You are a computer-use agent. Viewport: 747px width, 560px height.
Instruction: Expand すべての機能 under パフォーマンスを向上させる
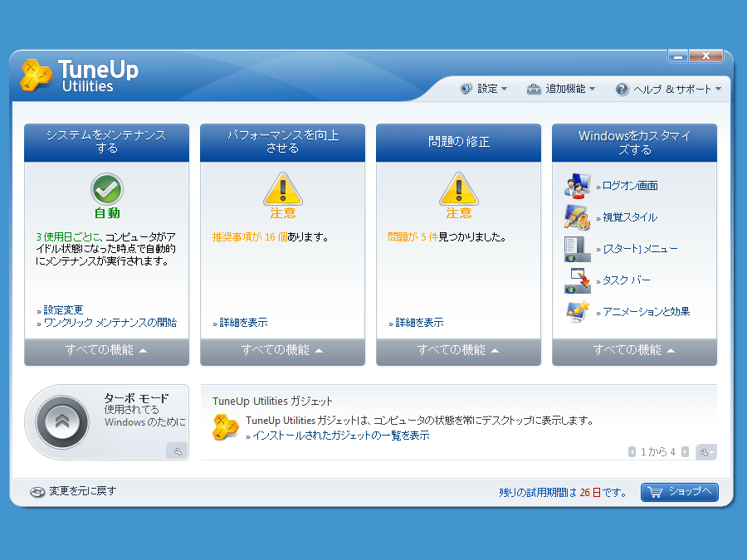click(x=282, y=351)
